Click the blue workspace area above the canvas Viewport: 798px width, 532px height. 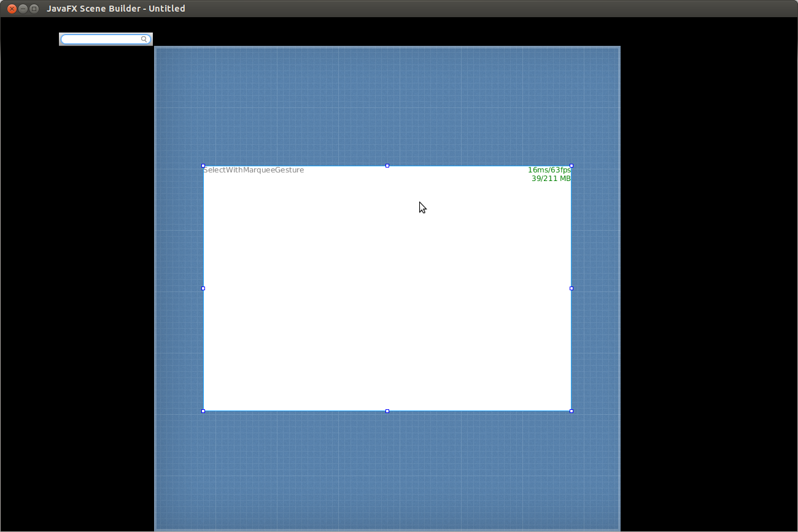[387, 104]
